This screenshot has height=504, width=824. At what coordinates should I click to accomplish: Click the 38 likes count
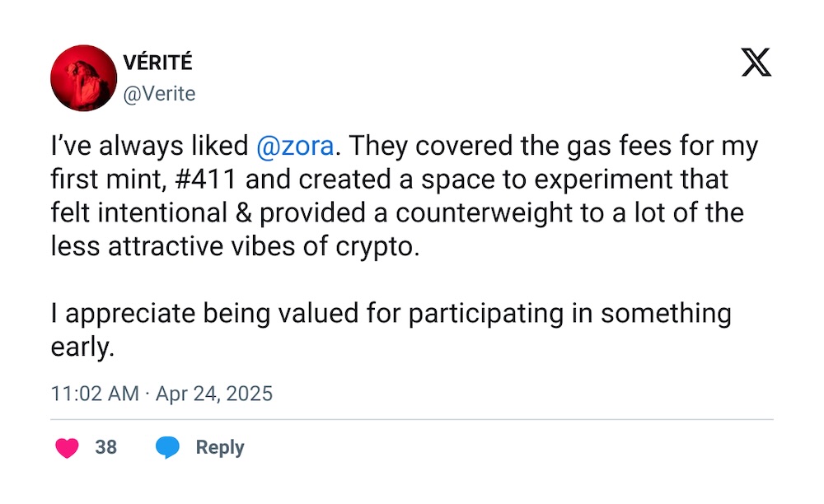click(x=106, y=447)
